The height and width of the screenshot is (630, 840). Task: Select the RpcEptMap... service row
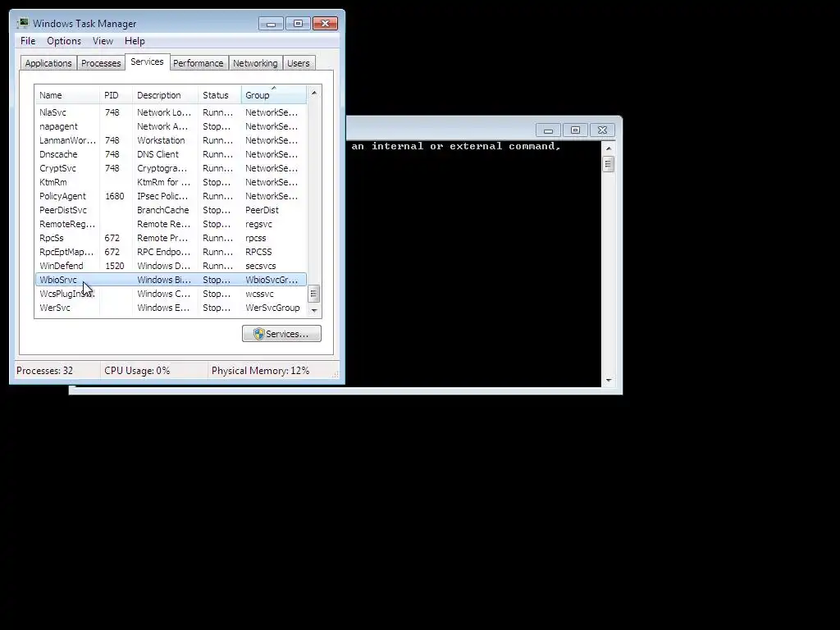tap(171, 252)
